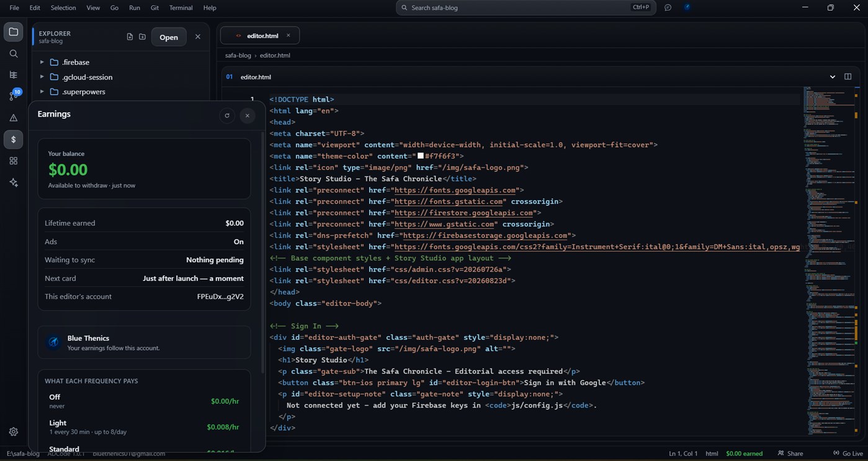Open the Explorer view in the sidebar

click(x=13, y=32)
